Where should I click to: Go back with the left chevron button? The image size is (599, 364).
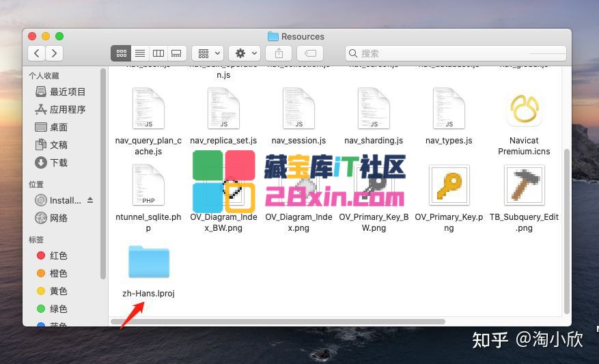[37, 53]
